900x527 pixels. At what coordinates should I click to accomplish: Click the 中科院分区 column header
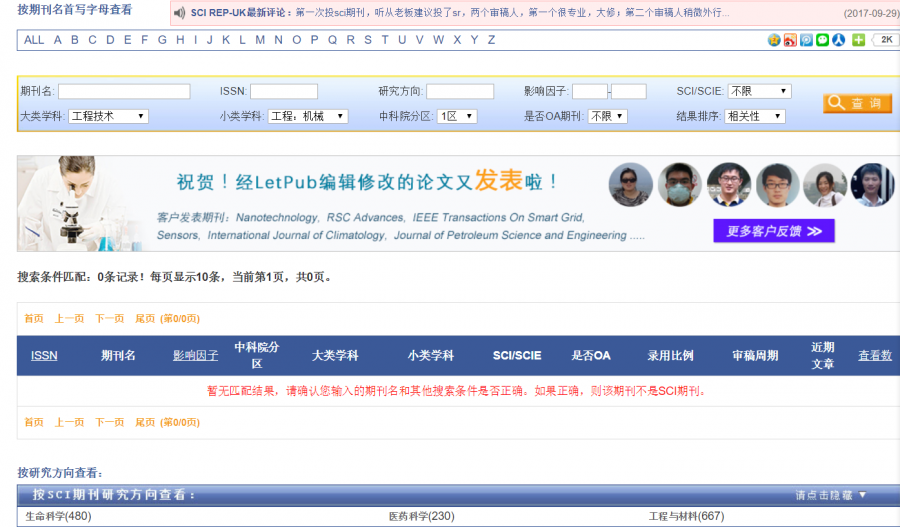257,355
